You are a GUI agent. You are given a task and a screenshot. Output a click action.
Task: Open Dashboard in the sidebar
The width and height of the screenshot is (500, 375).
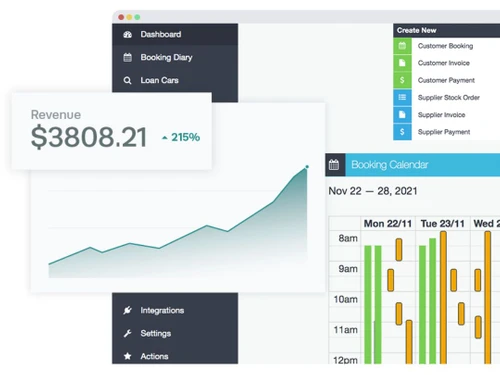(175, 34)
